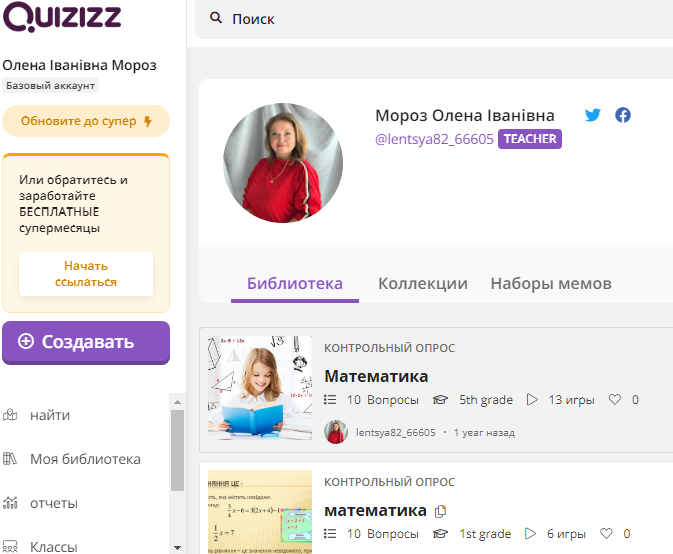Click heart icon on Математика 5th grade quiz
The height and width of the screenshot is (554, 673).
[615, 400]
